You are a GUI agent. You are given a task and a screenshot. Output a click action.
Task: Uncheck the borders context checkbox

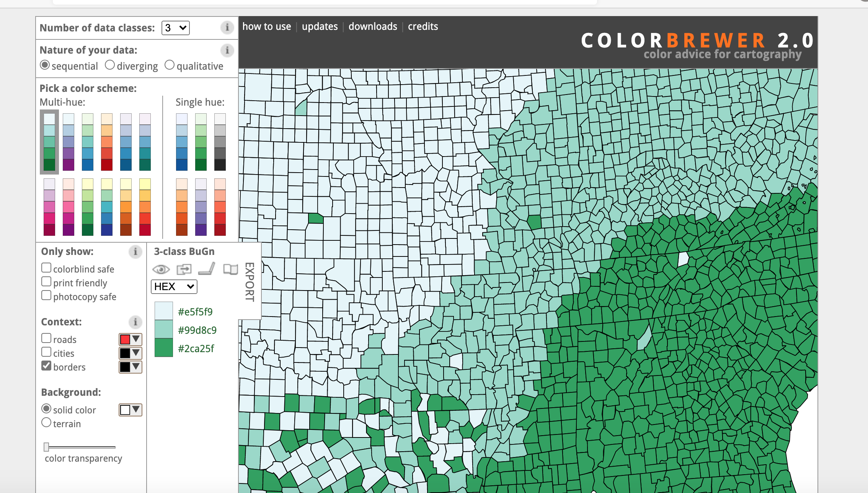point(46,366)
